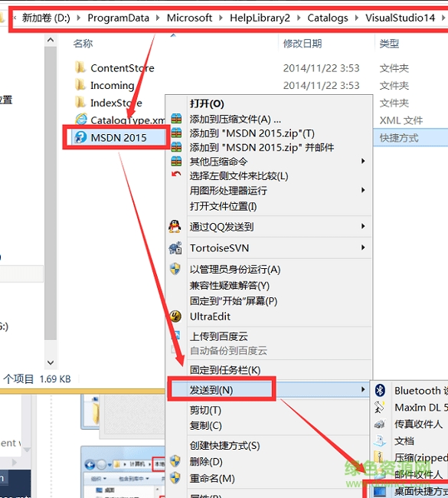Choose 剪切(T) from context menu

click(205, 410)
